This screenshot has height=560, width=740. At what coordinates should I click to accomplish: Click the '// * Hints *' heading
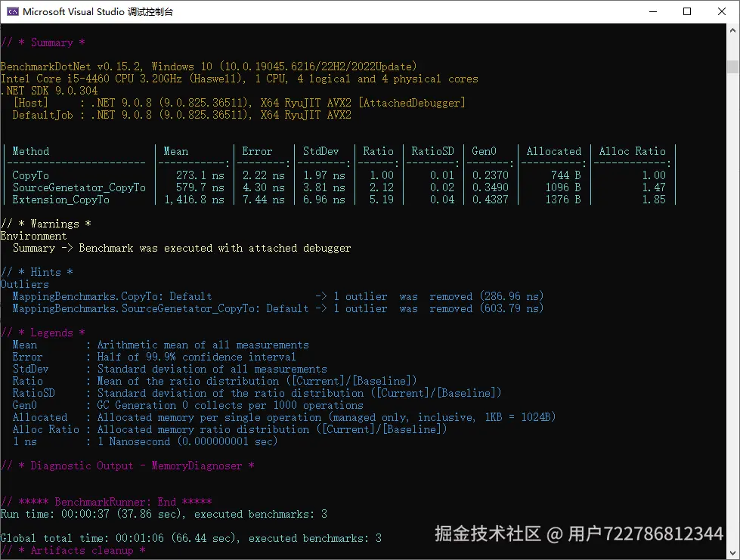(37, 272)
